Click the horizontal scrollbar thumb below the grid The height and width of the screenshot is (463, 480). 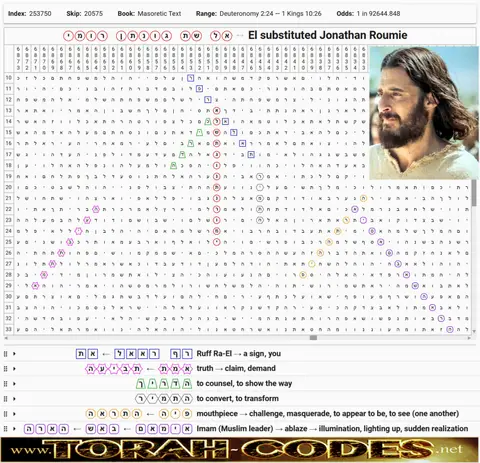coord(313,338)
